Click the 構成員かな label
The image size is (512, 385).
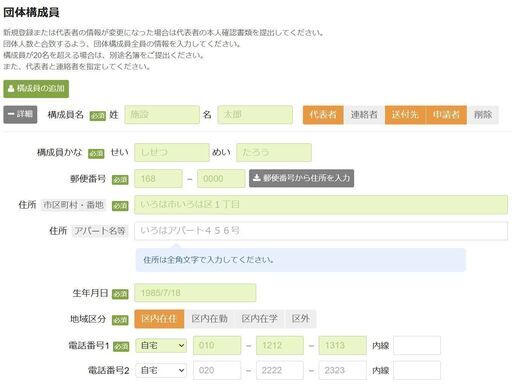coord(59,153)
